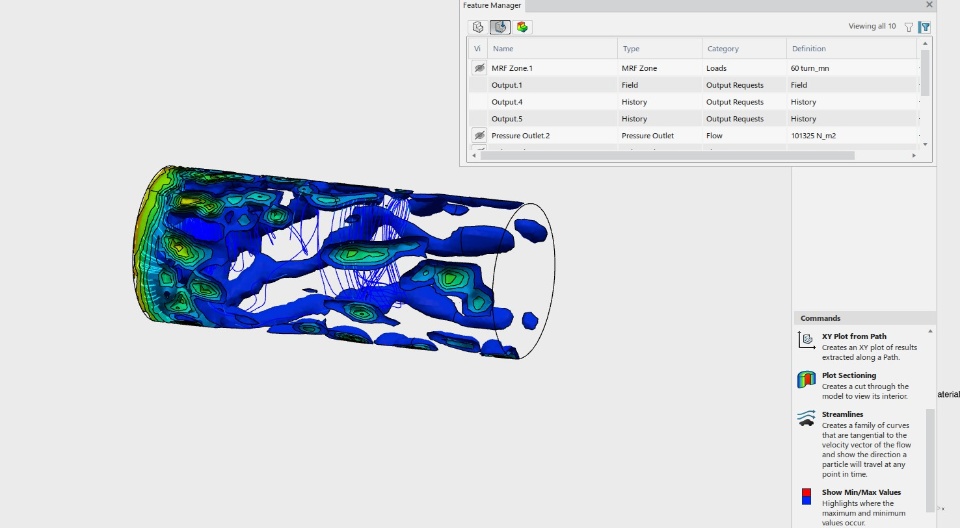Screen dimensions: 960x528
Task: Close the Feature Manager panel
Action: (x=929, y=4)
